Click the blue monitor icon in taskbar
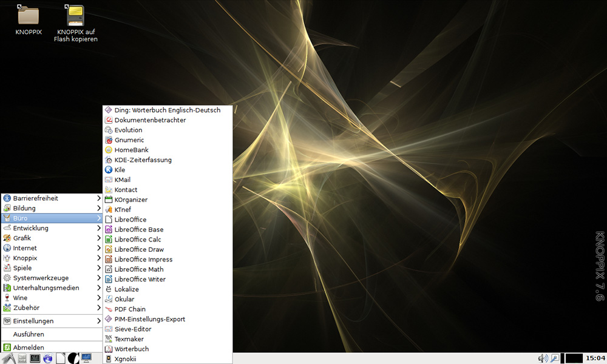The image size is (607, 364). pos(86,359)
